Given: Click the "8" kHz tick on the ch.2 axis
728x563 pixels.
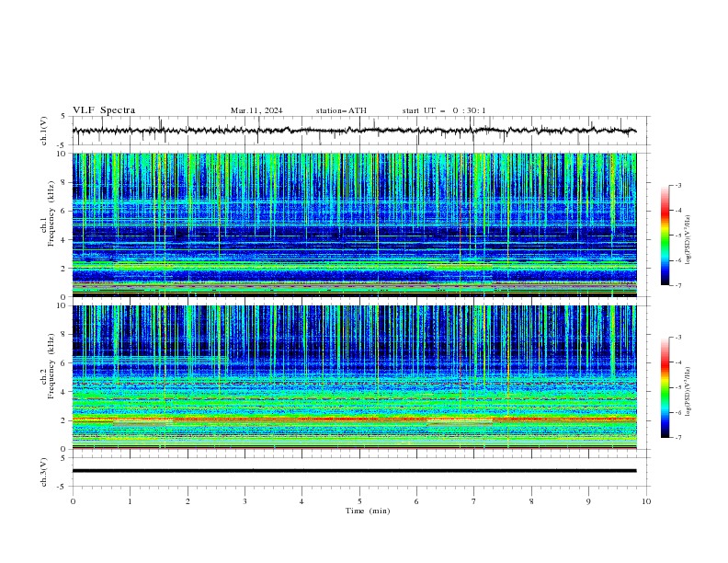Looking at the screenshot, I should [x=64, y=335].
